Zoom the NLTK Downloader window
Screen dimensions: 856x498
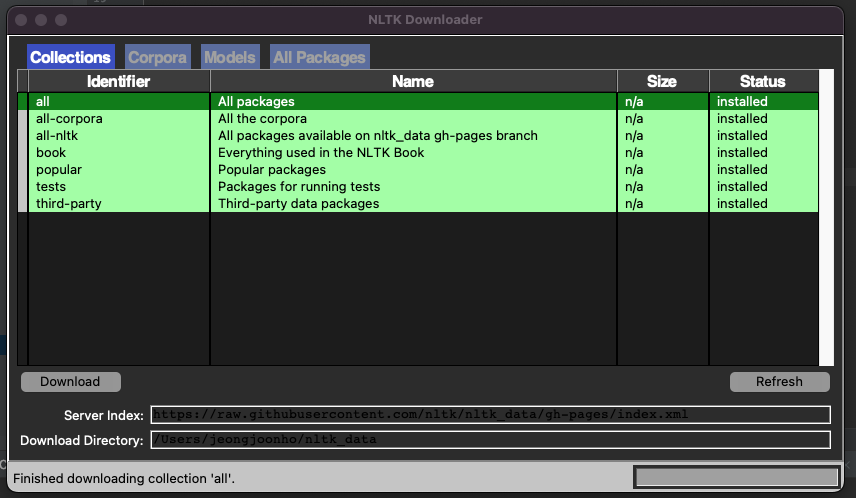[61, 20]
